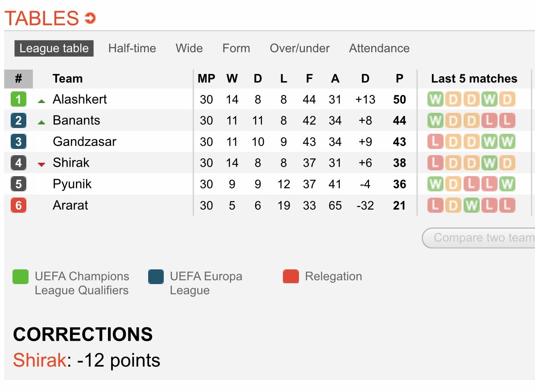Click the # column header
The image size is (535, 392).
click(x=18, y=79)
